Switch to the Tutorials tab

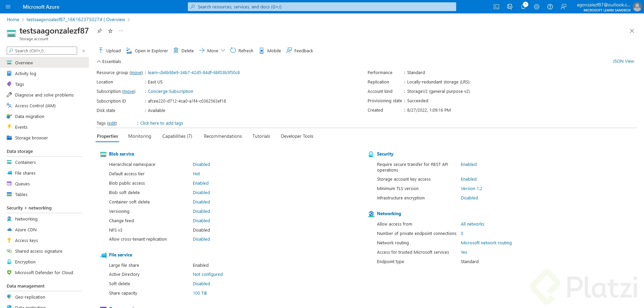(x=261, y=136)
